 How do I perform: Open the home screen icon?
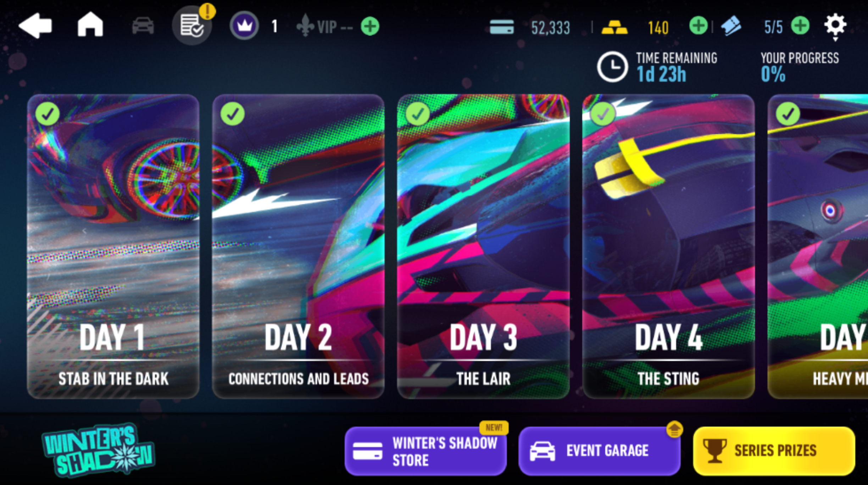coord(90,24)
